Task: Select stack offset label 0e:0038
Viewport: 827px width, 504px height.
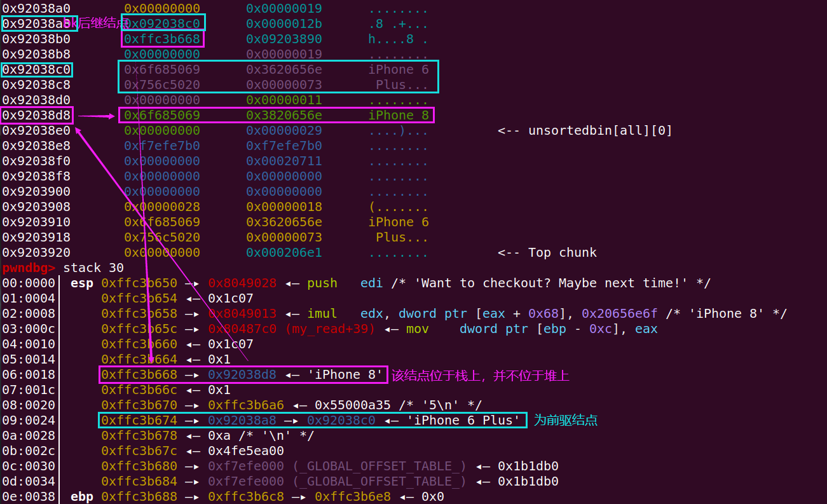Action: [29, 497]
